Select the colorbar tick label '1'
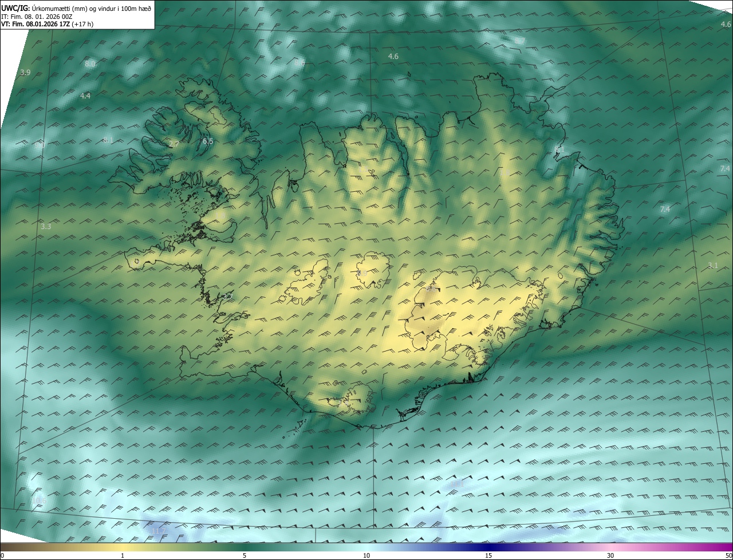The height and width of the screenshot is (560, 733). coord(123,555)
